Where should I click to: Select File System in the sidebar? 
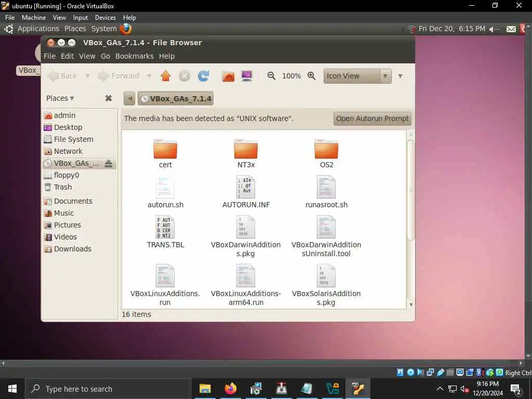pos(79,139)
